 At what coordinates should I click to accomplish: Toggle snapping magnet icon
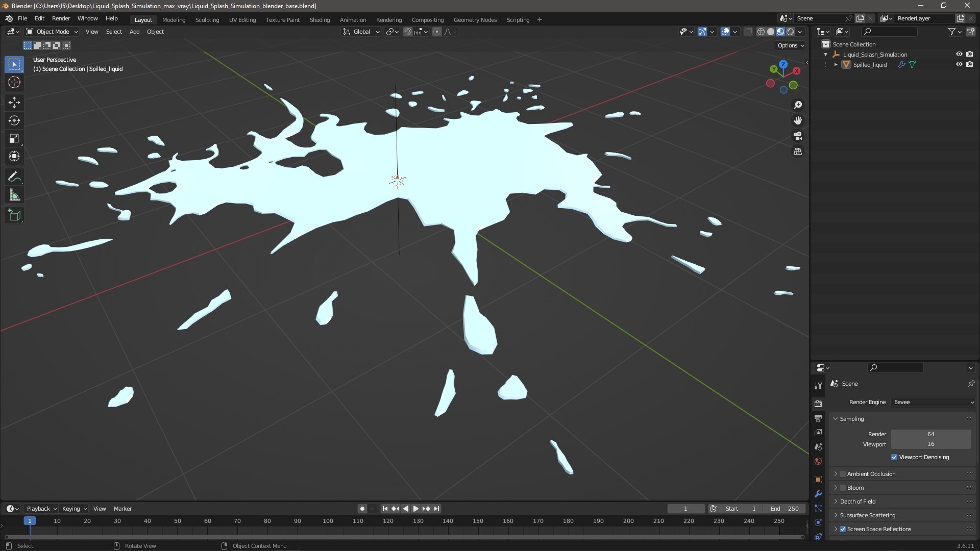pos(407,32)
